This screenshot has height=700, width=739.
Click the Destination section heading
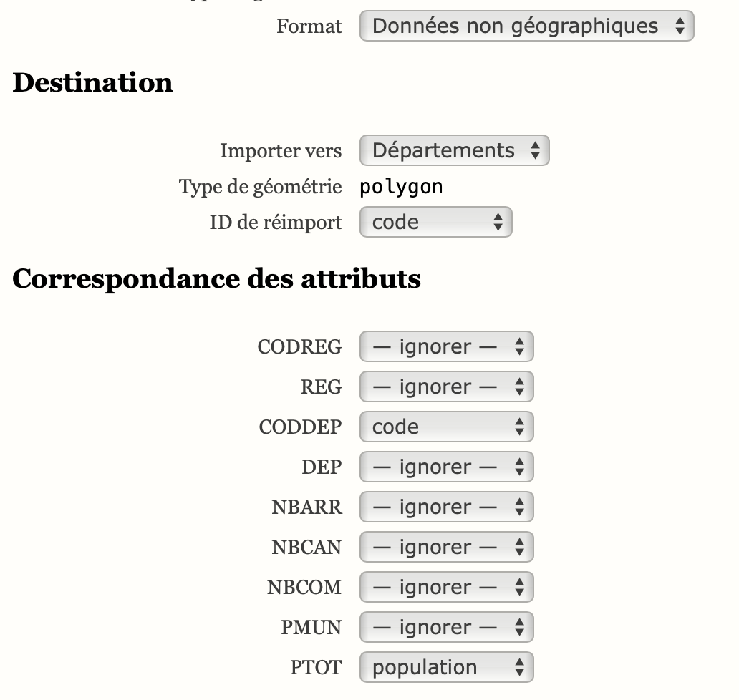tap(93, 83)
